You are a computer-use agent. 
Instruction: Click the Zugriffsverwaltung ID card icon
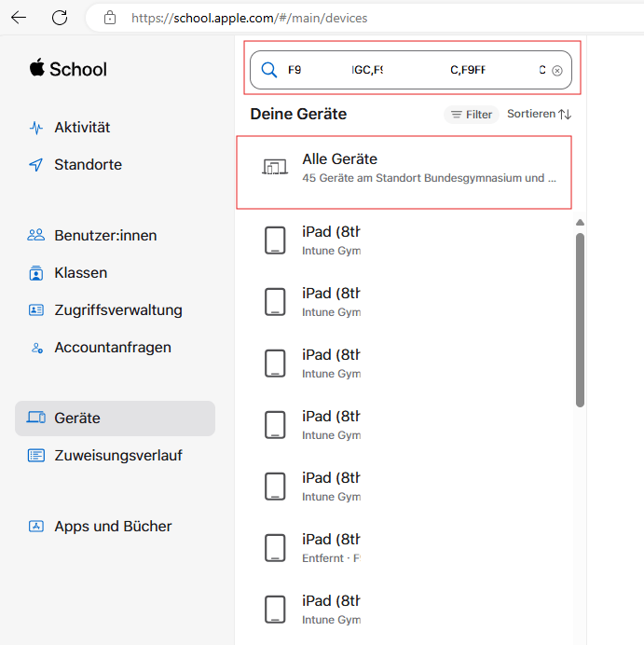pyautogui.click(x=36, y=310)
